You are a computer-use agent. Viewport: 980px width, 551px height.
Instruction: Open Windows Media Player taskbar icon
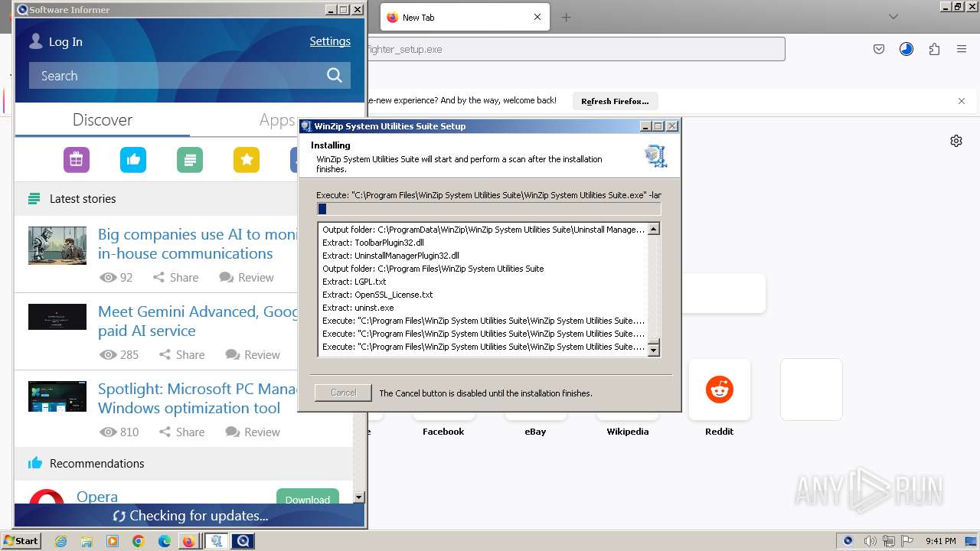(x=113, y=541)
